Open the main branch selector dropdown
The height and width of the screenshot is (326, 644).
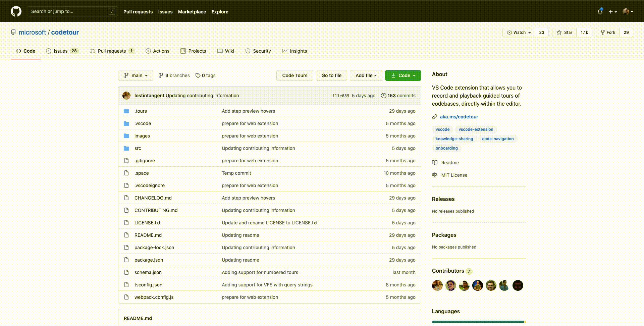tap(136, 75)
